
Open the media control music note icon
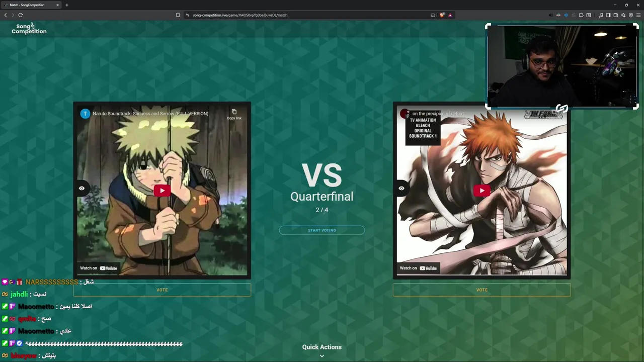coord(601,15)
